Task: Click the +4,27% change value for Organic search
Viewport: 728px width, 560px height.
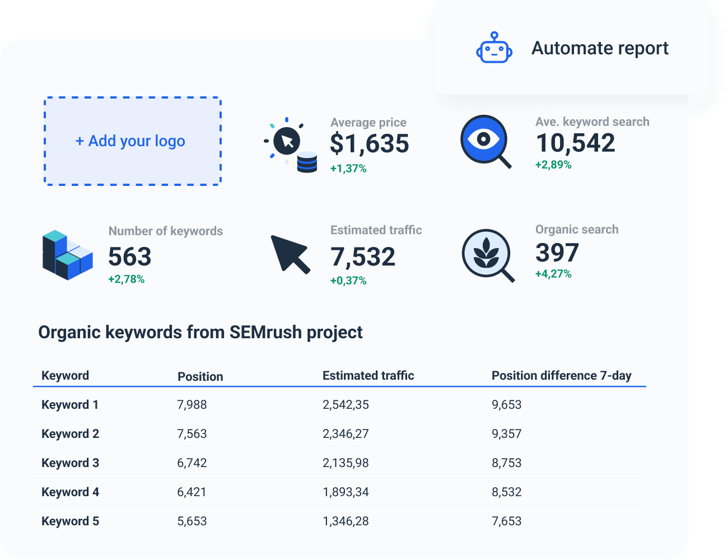Action: pyautogui.click(x=554, y=274)
